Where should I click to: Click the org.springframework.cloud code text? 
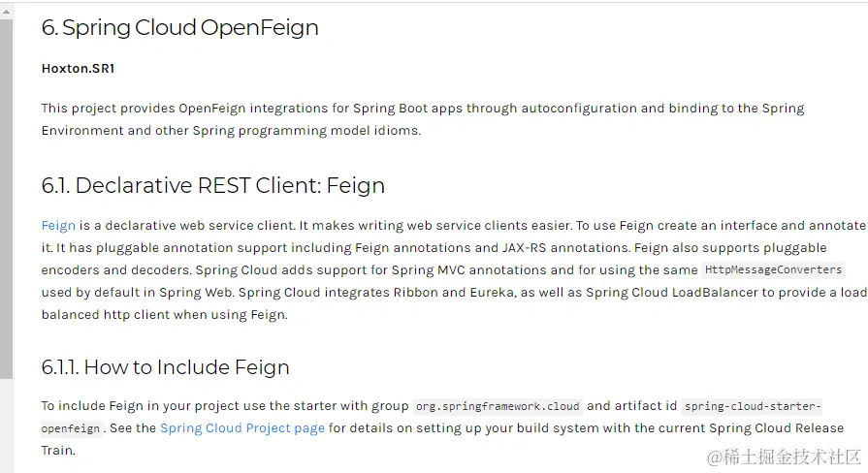coord(498,407)
